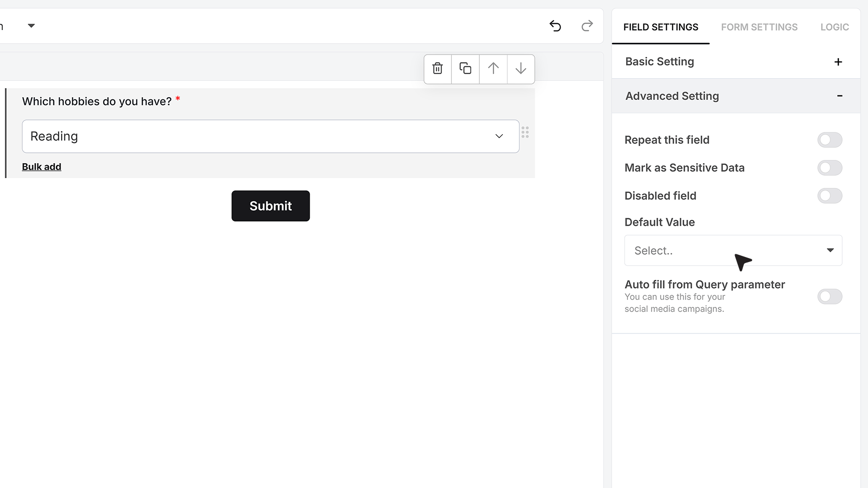
Task: Click the Basic Setting section header
Action: (736, 62)
